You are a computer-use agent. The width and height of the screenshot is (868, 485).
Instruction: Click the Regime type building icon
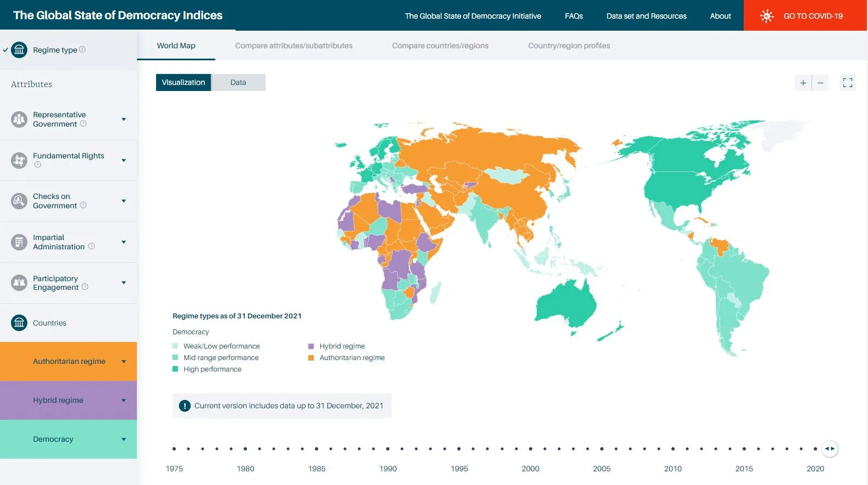(19, 50)
